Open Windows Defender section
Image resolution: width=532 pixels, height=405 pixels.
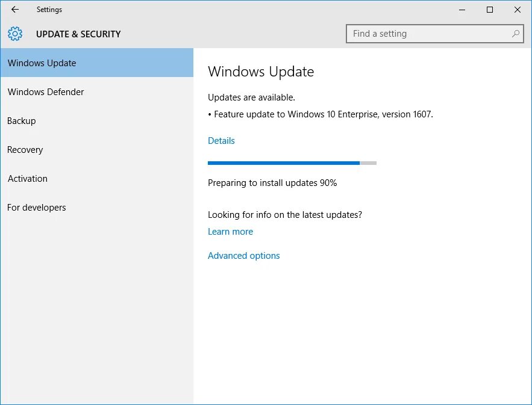pyautogui.click(x=97, y=91)
